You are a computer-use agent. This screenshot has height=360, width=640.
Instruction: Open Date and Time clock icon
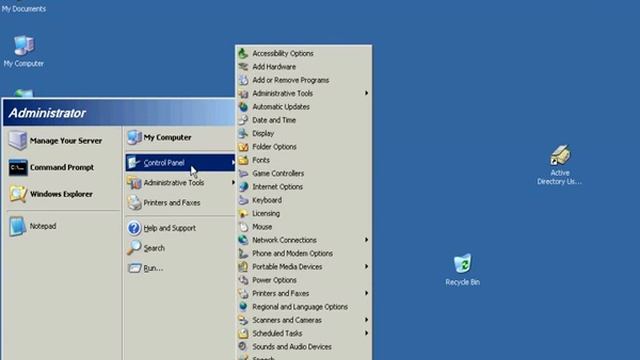(x=243, y=120)
